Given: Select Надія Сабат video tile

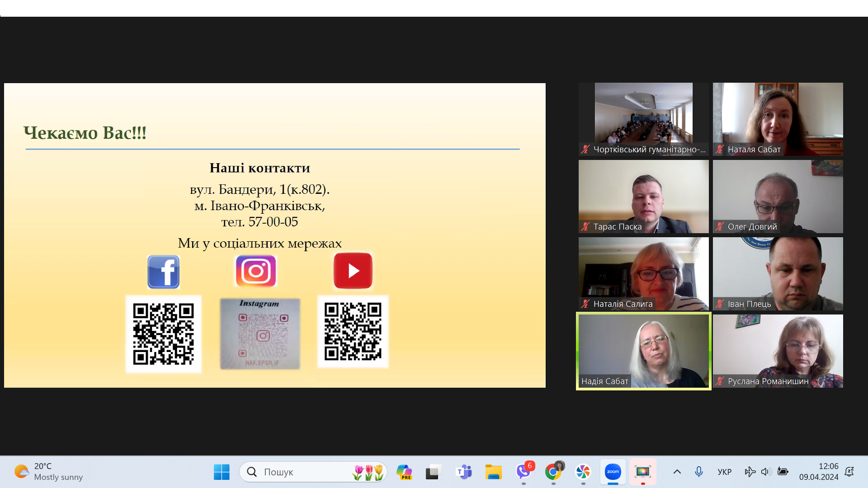Looking at the screenshot, I should pos(643,351).
